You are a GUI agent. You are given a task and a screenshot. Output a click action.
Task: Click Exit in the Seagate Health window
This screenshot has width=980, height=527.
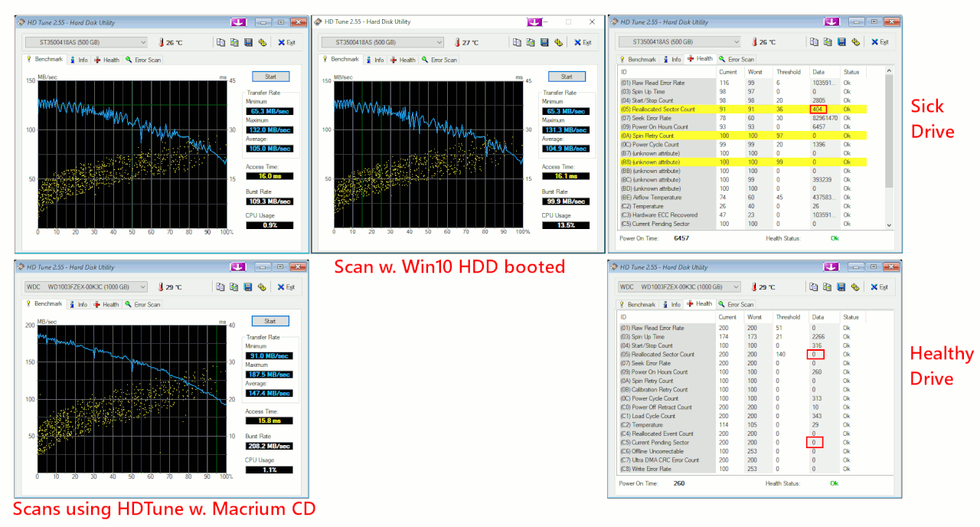point(880,42)
